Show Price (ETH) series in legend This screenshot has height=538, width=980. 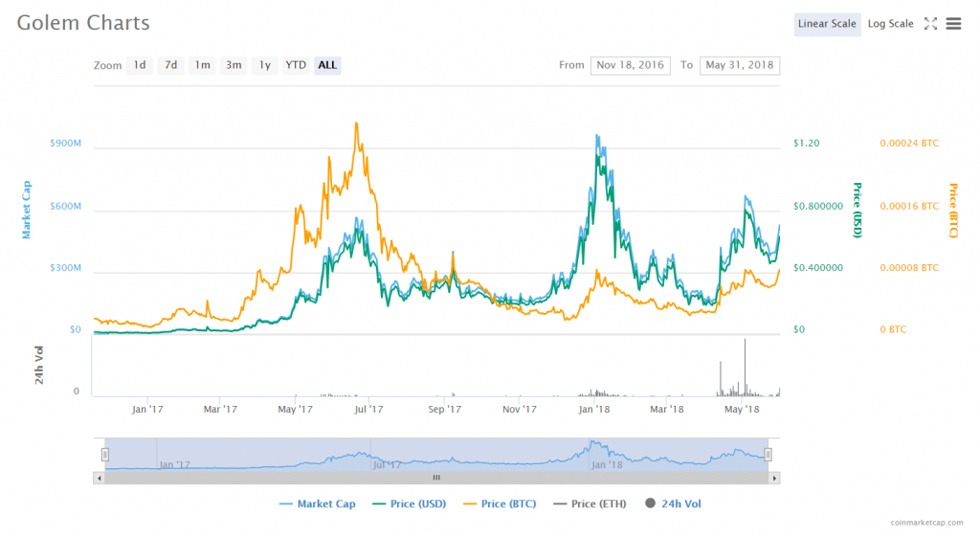(x=590, y=504)
